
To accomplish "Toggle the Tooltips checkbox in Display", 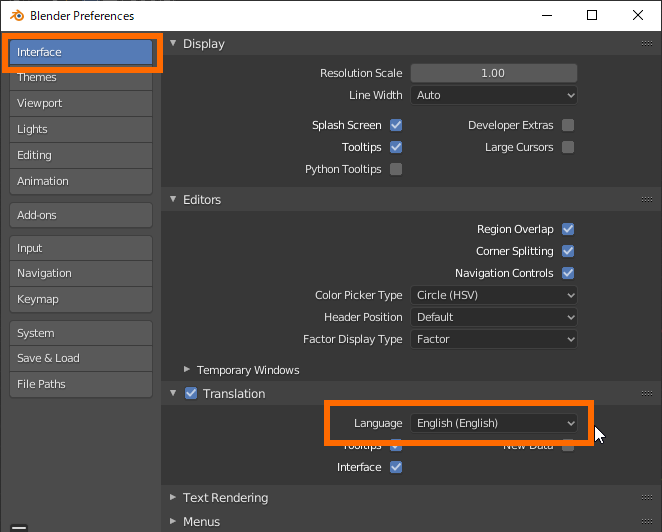I will pos(396,147).
